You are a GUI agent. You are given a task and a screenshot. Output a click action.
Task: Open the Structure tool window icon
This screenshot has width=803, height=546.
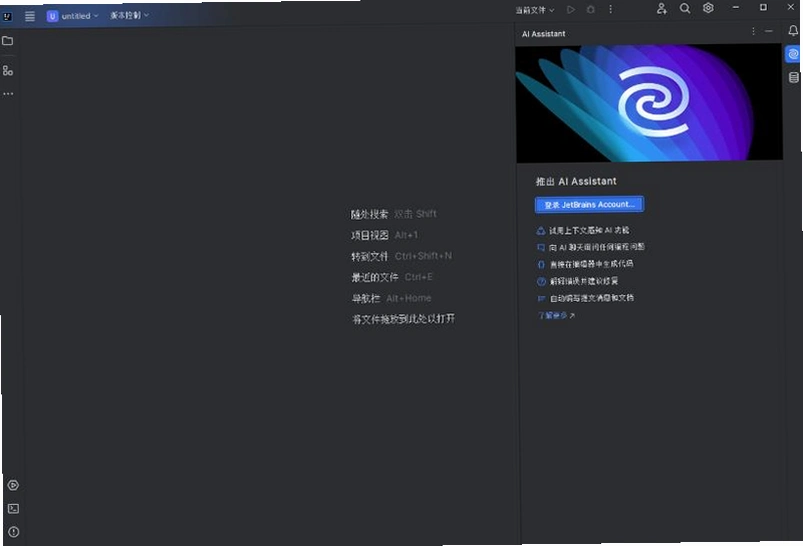pos(8,71)
